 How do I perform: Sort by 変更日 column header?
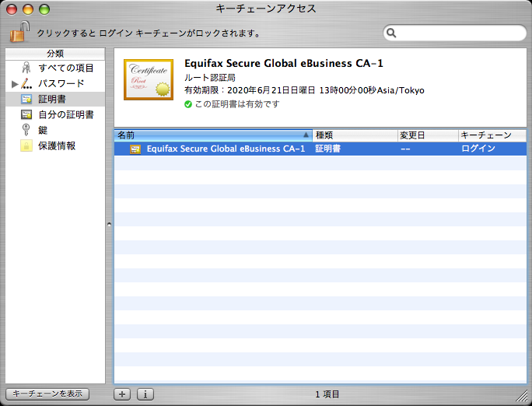pyautogui.click(x=429, y=135)
